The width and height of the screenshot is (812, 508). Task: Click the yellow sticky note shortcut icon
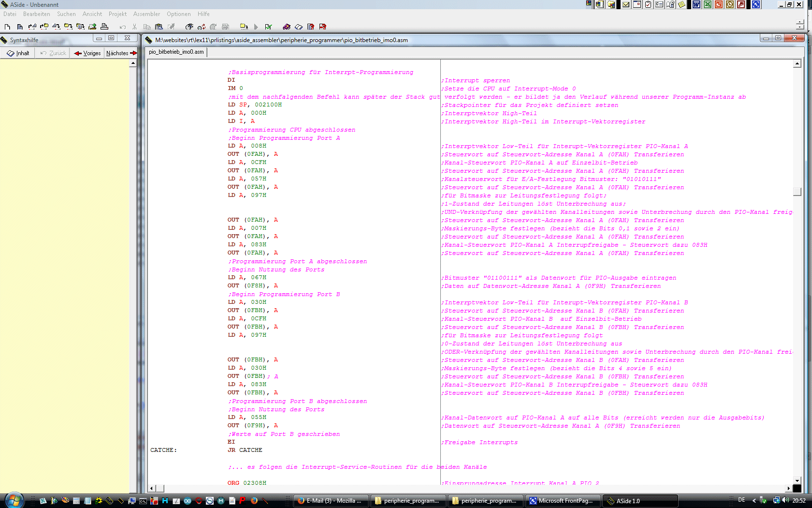[x=681, y=4]
